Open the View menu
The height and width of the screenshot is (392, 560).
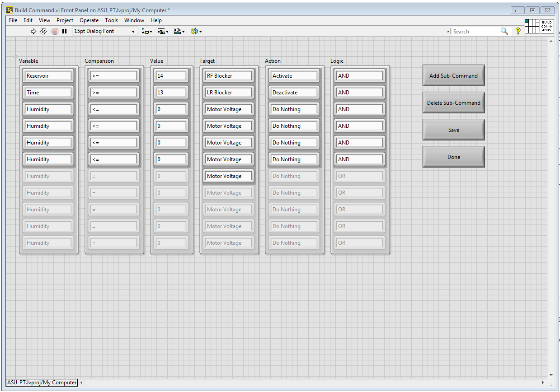pos(44,20)
